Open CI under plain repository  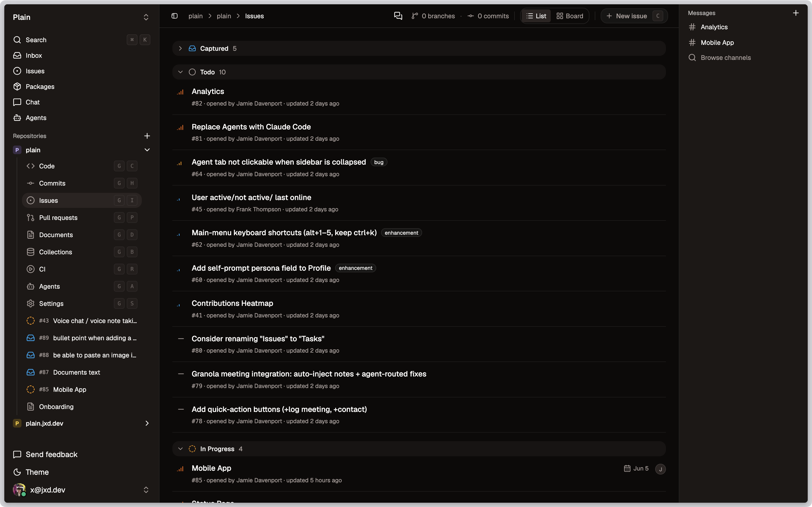(x=81, y=269)
